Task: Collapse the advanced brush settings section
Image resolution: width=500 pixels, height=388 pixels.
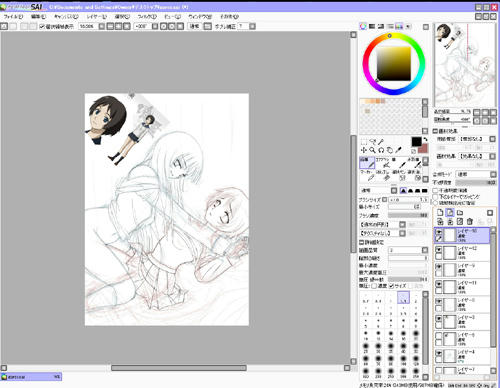Action: pyautogui.click(x=361, y=242)
